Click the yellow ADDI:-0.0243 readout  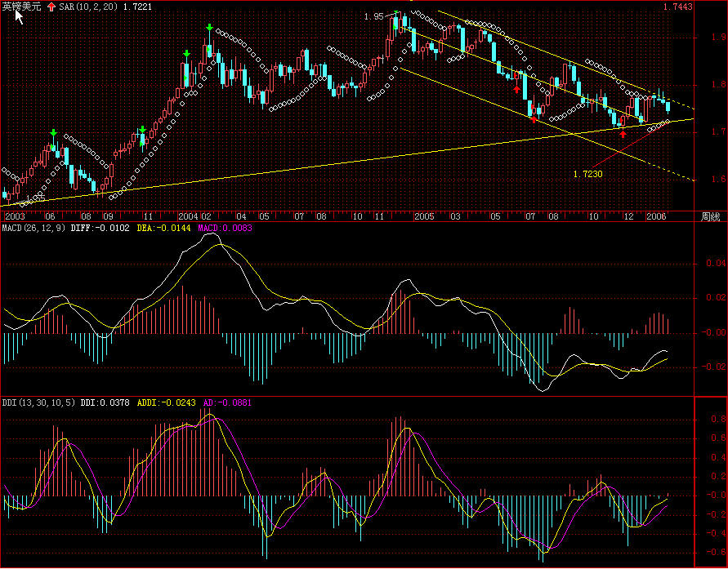pos(166,403)
